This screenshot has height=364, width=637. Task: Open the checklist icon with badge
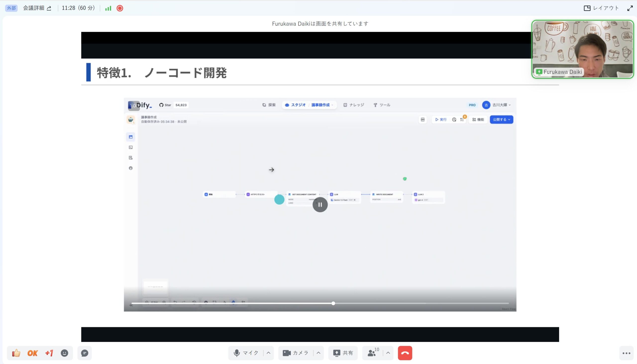coord(462,120)
